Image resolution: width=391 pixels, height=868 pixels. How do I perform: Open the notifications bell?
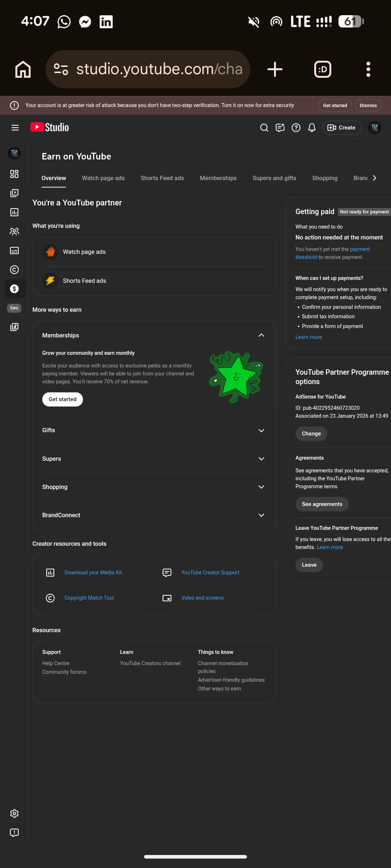(312, 128)
